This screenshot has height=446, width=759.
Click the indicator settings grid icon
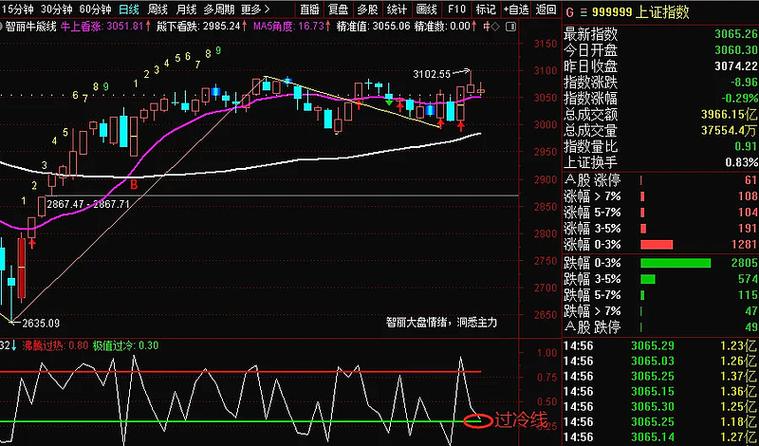pyautogui.click(x=487, y=26)
